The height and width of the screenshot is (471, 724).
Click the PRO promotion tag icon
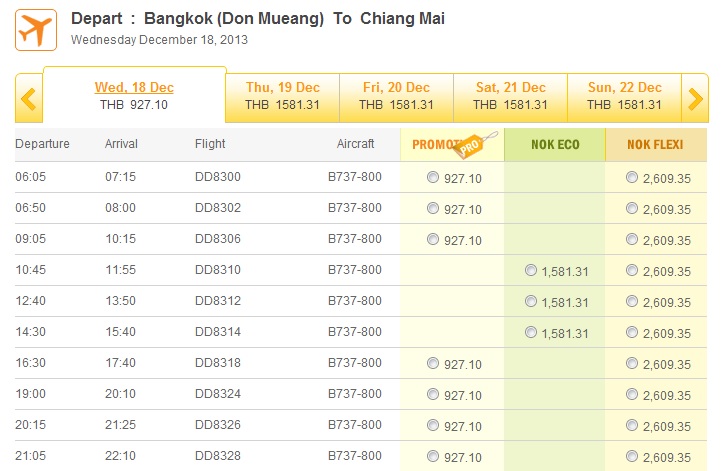[x=474, y=145]
